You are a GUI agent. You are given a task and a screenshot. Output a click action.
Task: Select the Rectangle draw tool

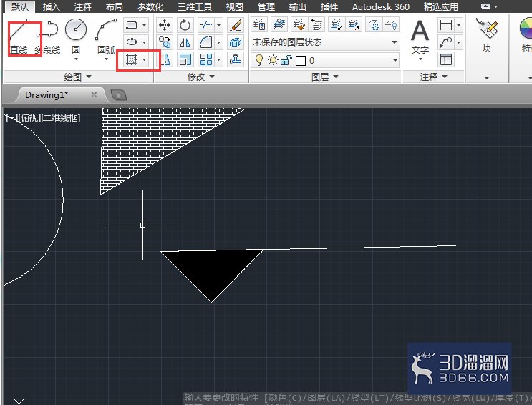tap(132, 25)
